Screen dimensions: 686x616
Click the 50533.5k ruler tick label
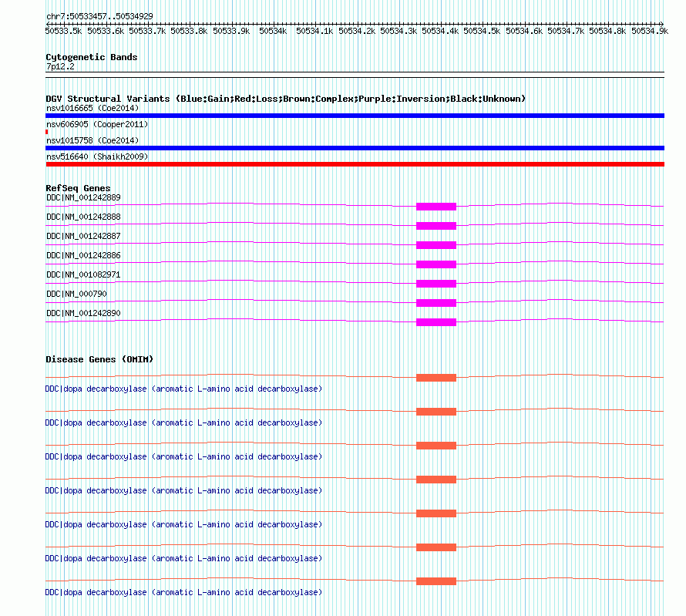63,31
